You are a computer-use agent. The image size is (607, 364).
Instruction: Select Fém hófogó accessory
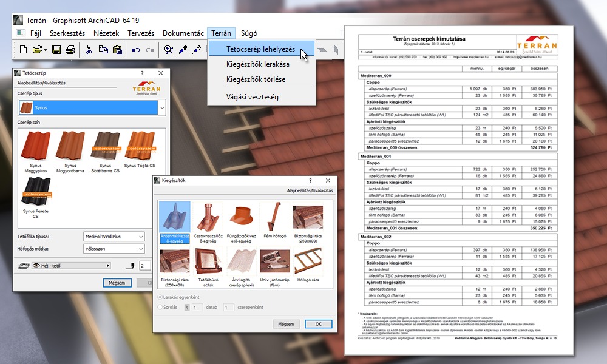pyautogui.click(x=274, y=220)
